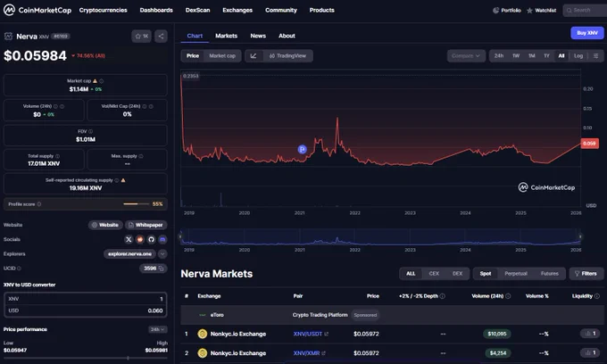Click Nonkyc.io XNV/USDT liquidity icon
This screenshot has width=607, height=364.
point(590,334)
